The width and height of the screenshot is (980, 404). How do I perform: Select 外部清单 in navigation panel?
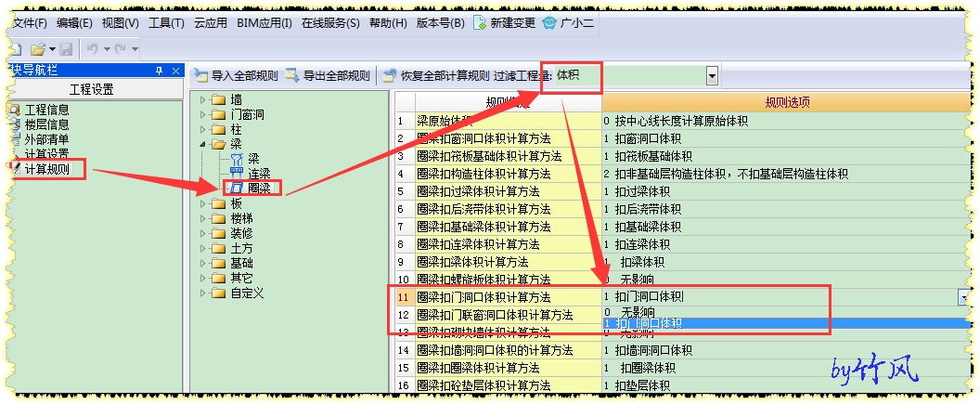(46, 138)
